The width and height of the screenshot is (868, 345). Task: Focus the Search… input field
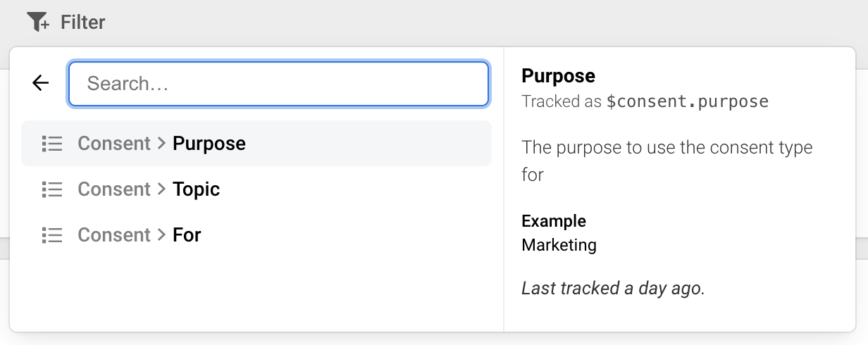278,84
